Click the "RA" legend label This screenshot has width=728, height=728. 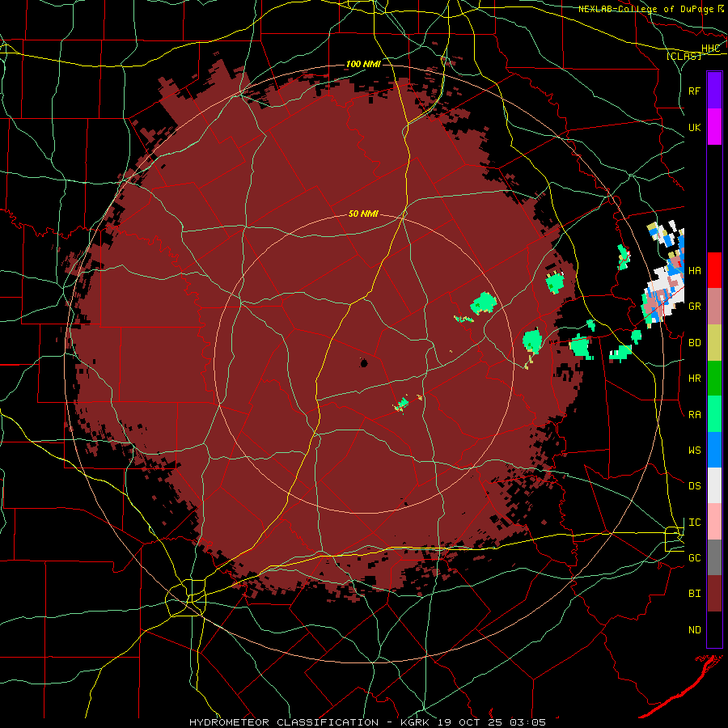695,415
